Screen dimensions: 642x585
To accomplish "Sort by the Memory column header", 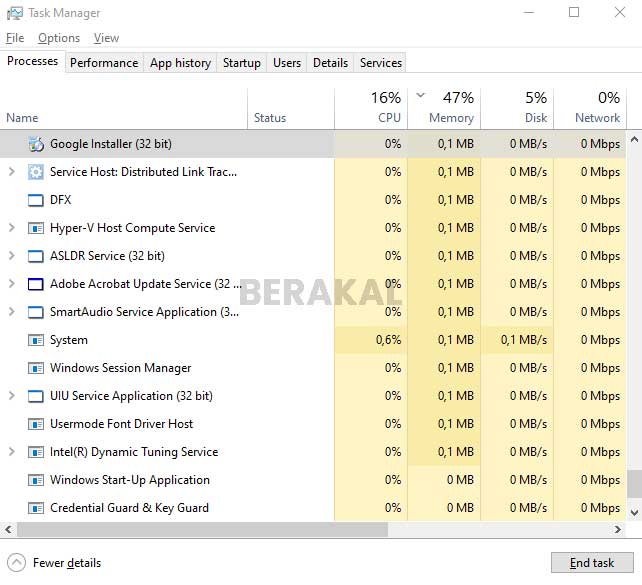I will click(444, 108).
